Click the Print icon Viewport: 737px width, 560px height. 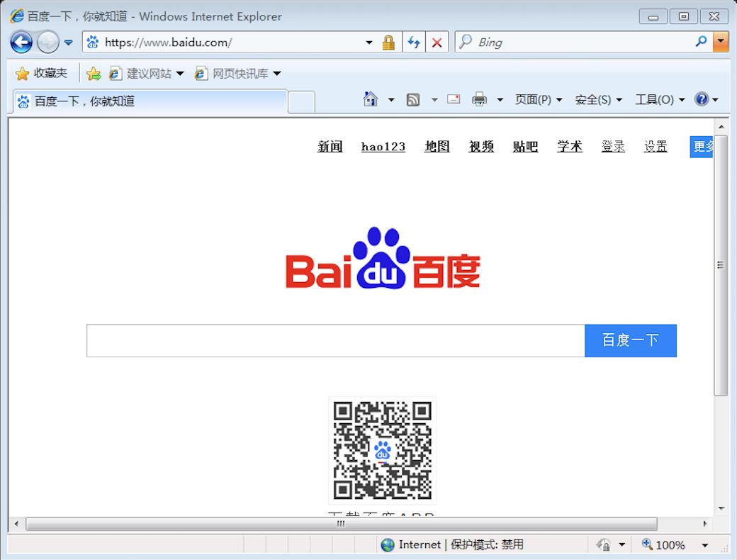(479, 99)
